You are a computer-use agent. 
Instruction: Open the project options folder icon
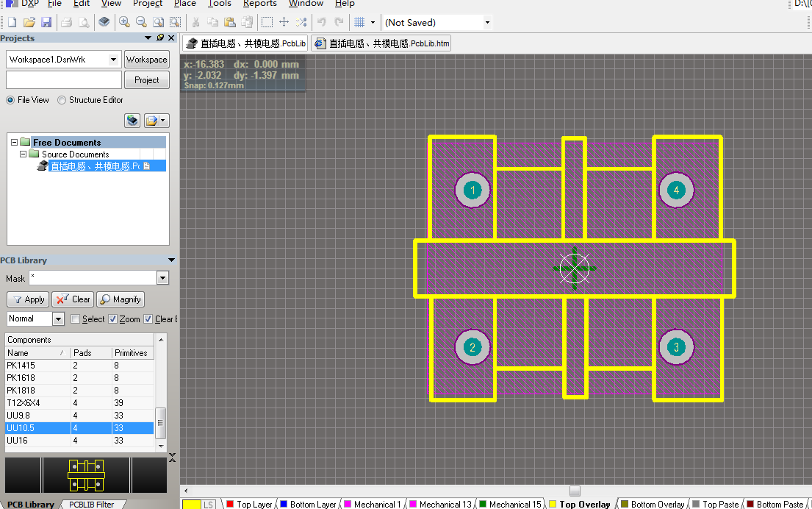[151, 121]
